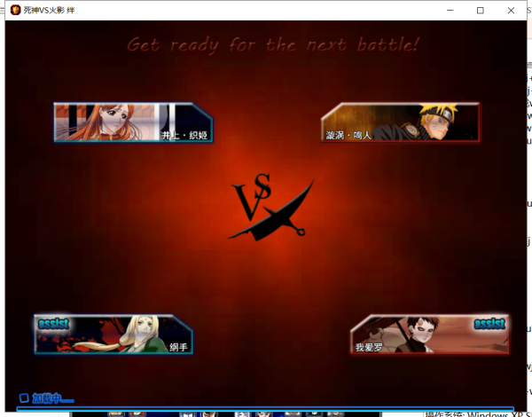The width and height of the screenshot is (532, 417).
Task: Click the Uzumaki Naruto (漩涡·鸣人) fighter card
Action: pos(401,122)
